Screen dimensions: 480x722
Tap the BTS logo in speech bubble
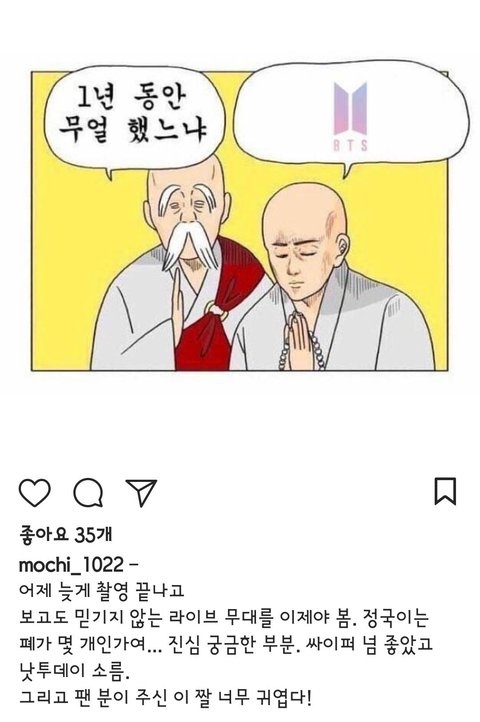point(351,109)
